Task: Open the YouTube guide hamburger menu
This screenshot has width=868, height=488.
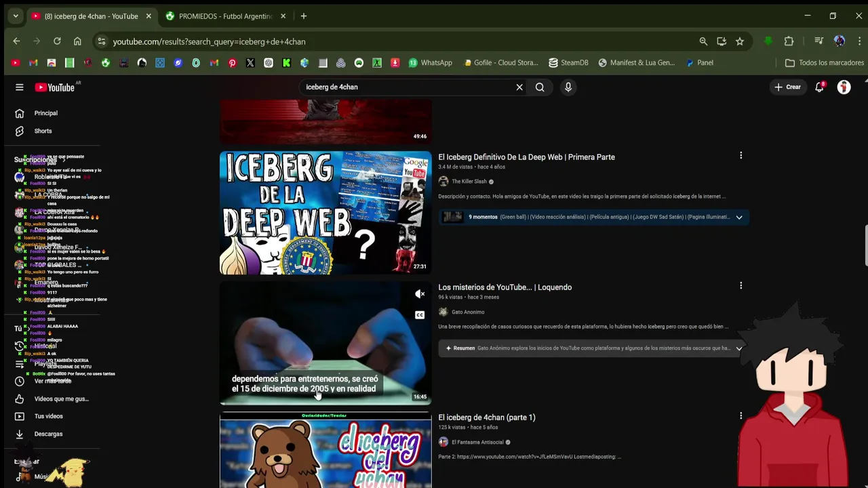Action: tap(20, 87)
